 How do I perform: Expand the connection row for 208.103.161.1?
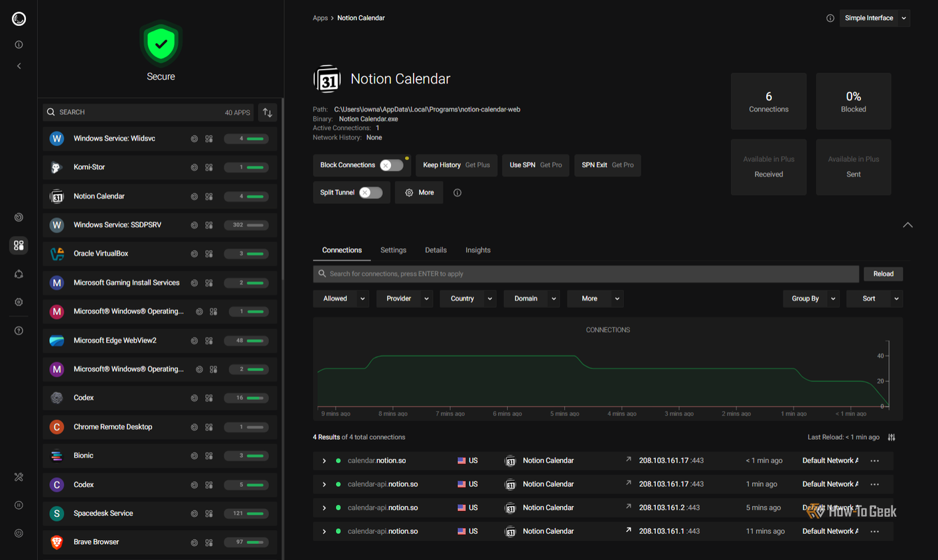pyautogui.click(x=324, y=531)
